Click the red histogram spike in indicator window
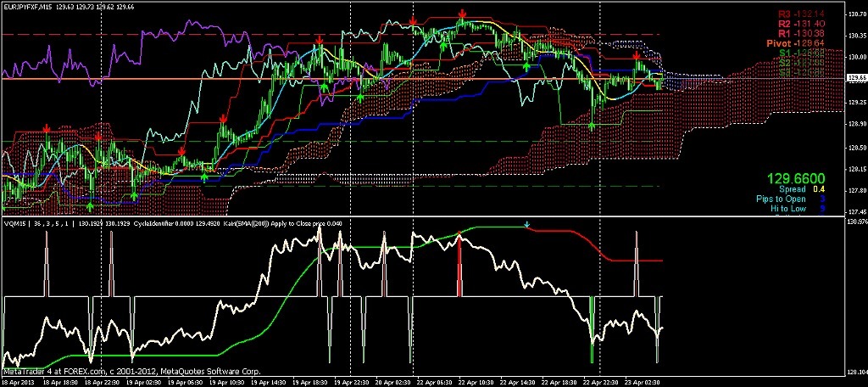The height and width of the screenshot is (387, 868). (x=459, y=263)
